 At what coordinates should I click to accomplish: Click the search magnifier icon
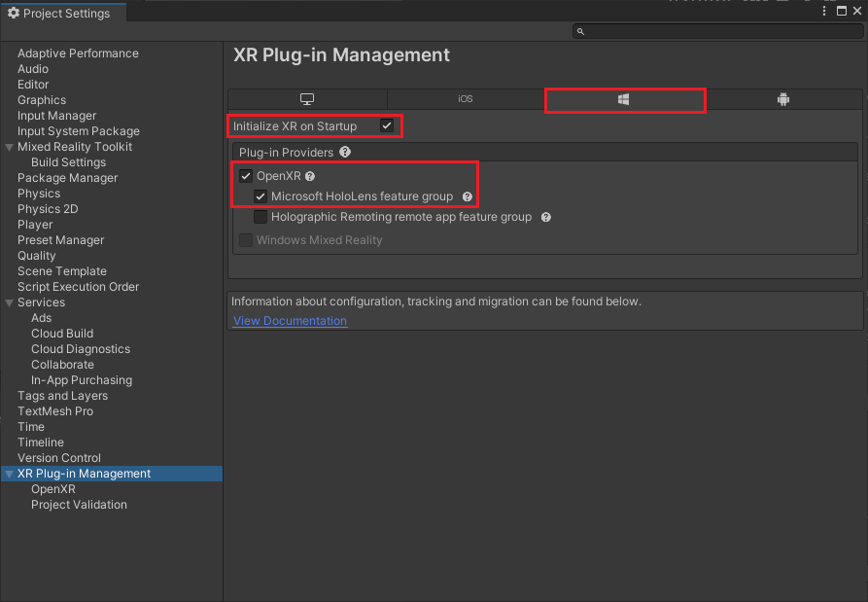(x=580, y=31)
